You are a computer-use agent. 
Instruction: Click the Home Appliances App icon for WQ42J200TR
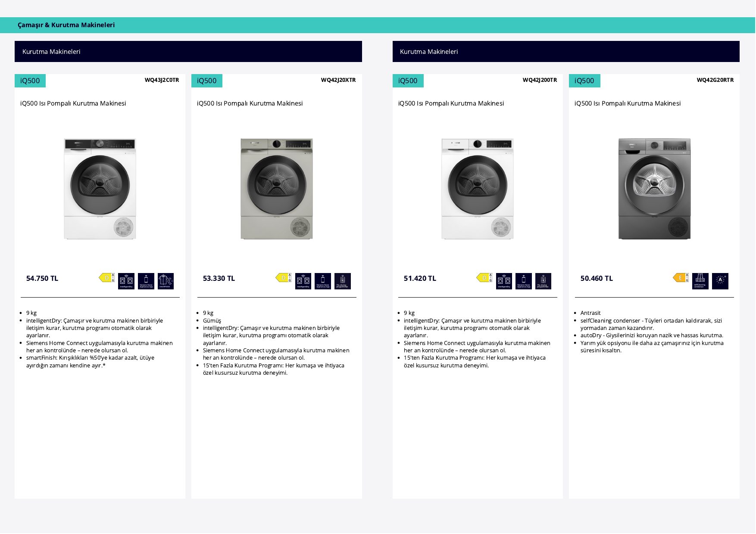(524, 281)
